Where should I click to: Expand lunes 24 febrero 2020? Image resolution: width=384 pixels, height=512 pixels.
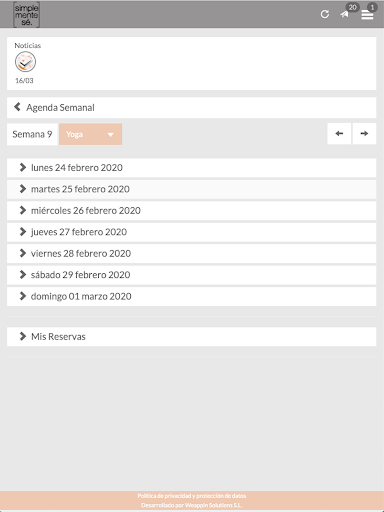[x=191, y=168]
